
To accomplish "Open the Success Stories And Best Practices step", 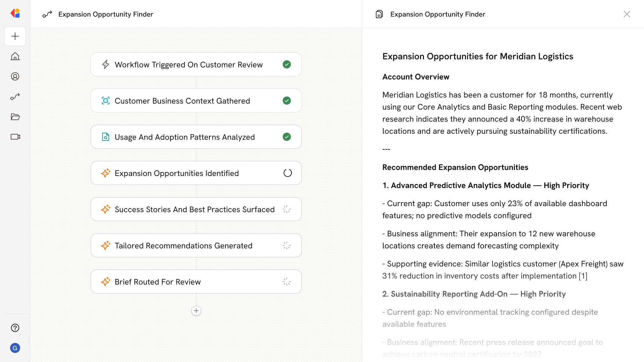I will coord(196,209).
